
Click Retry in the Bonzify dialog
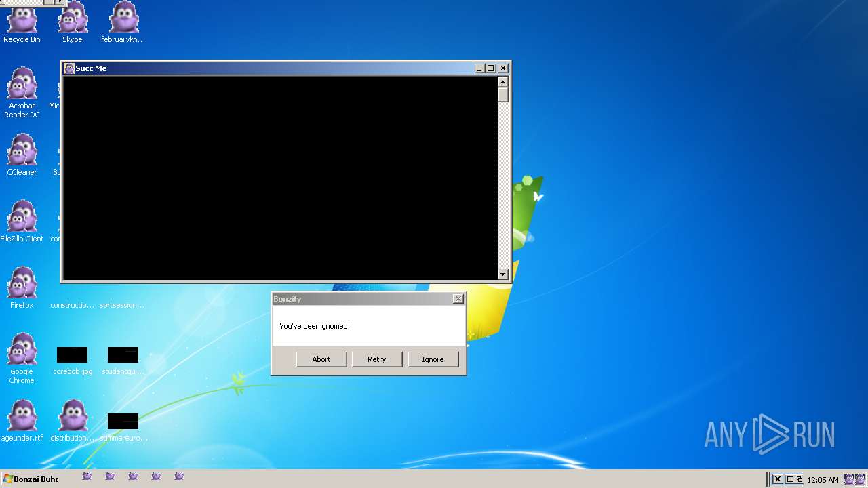[x=377, y=359]
